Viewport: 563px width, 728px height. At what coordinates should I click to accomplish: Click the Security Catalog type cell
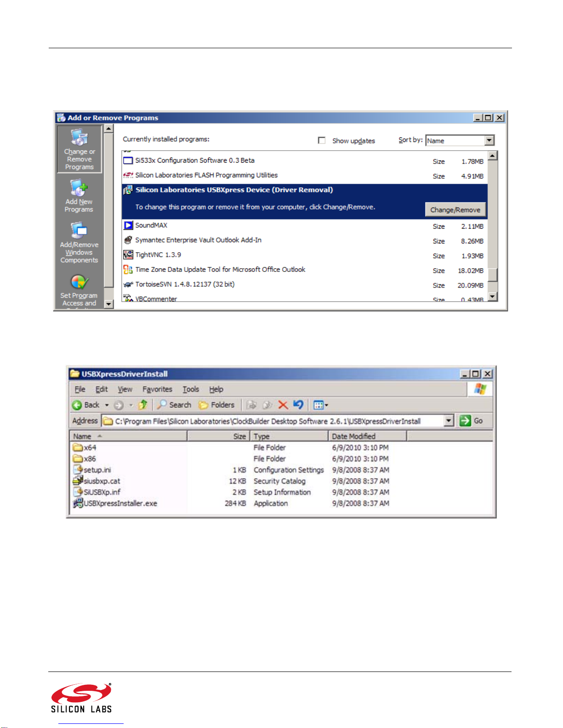[279, 481]
